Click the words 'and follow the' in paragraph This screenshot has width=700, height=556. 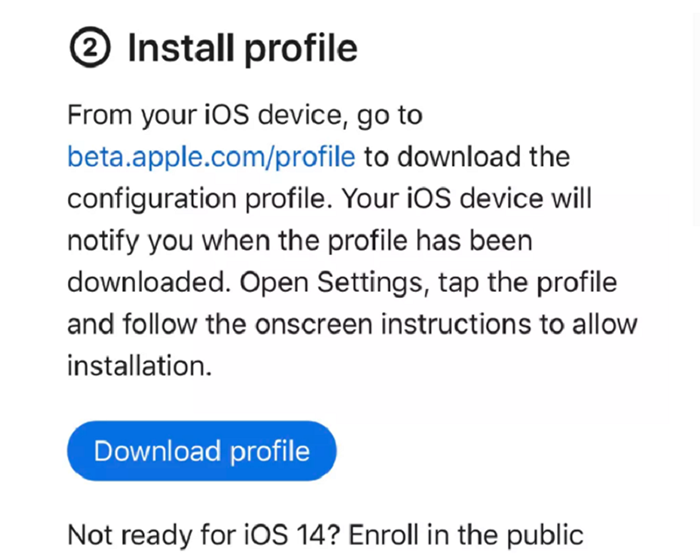[157, 324]
